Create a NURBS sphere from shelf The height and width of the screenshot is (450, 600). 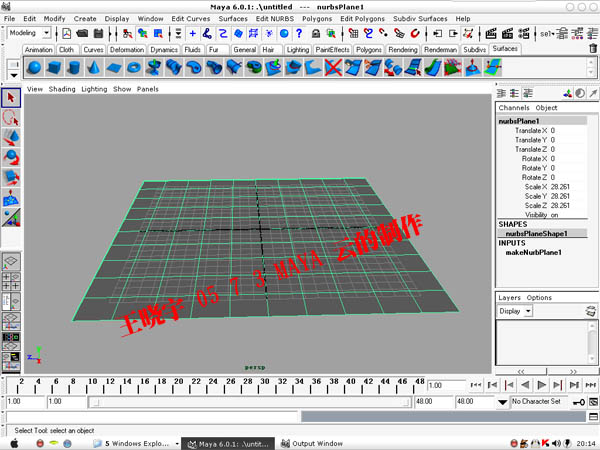[34, 68]
